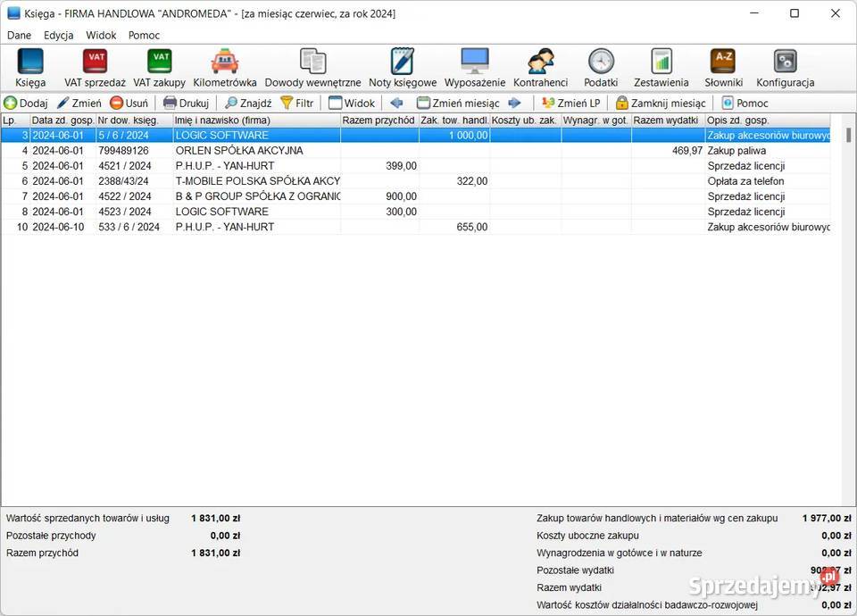Open the Konfiguracja settings

click(786, 67)
